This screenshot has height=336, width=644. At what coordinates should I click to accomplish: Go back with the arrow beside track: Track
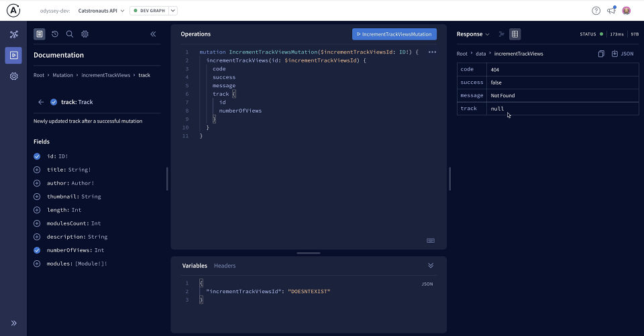[x=41, y=102]
